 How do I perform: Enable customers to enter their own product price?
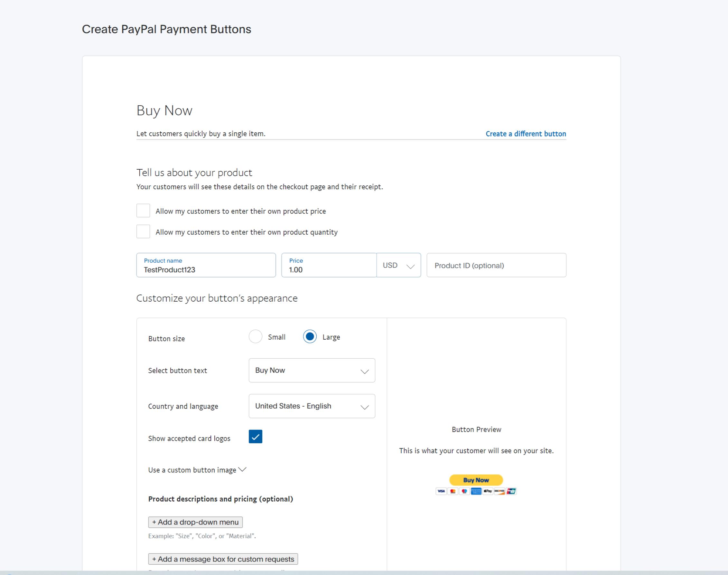[143, 211]
